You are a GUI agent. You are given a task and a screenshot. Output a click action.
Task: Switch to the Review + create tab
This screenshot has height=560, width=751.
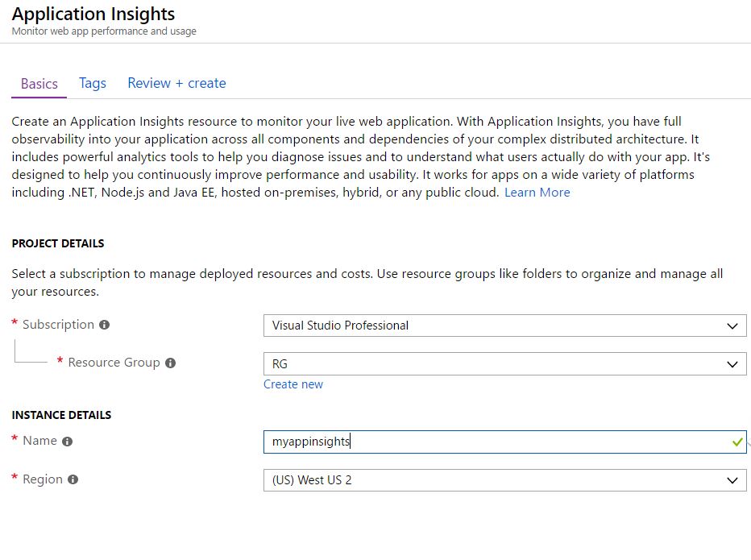click(176, 83)
